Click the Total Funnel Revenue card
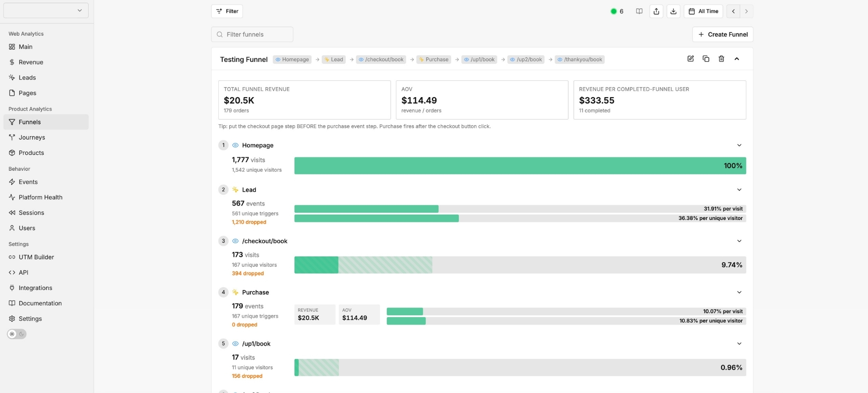 tap(304, 100)
